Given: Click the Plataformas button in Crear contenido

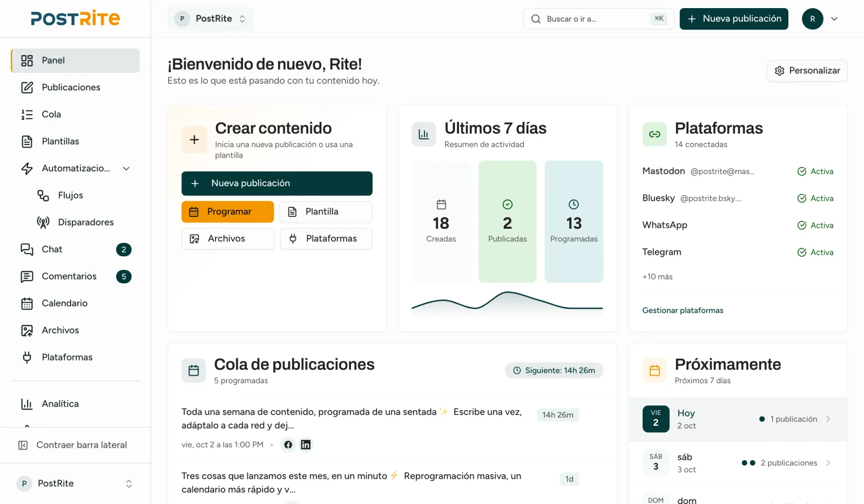Looking at the screenshot, I should point(326,239).
